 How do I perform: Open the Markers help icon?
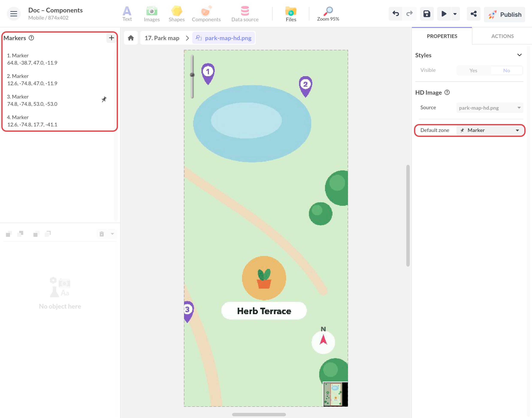click(x=31, y=38)
